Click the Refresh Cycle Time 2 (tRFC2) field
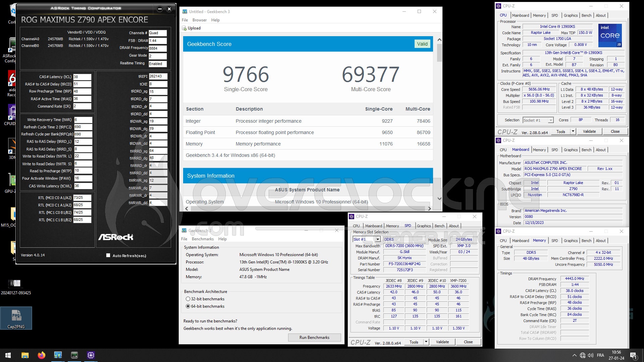 coord(83,127)
